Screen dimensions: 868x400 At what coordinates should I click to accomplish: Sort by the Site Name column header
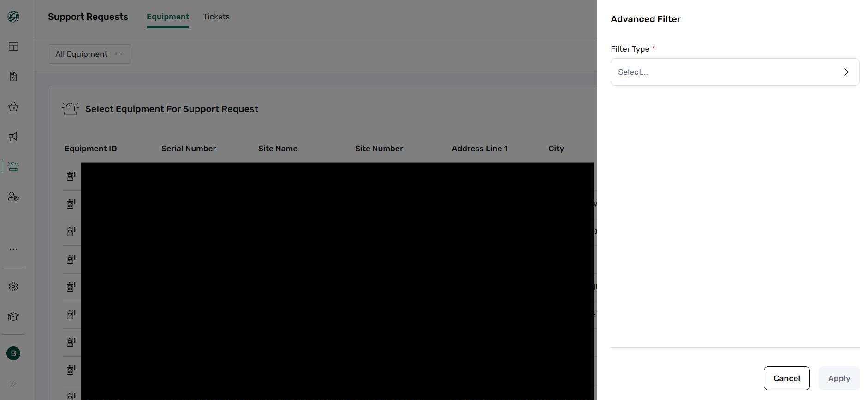(x=278, y=149)
